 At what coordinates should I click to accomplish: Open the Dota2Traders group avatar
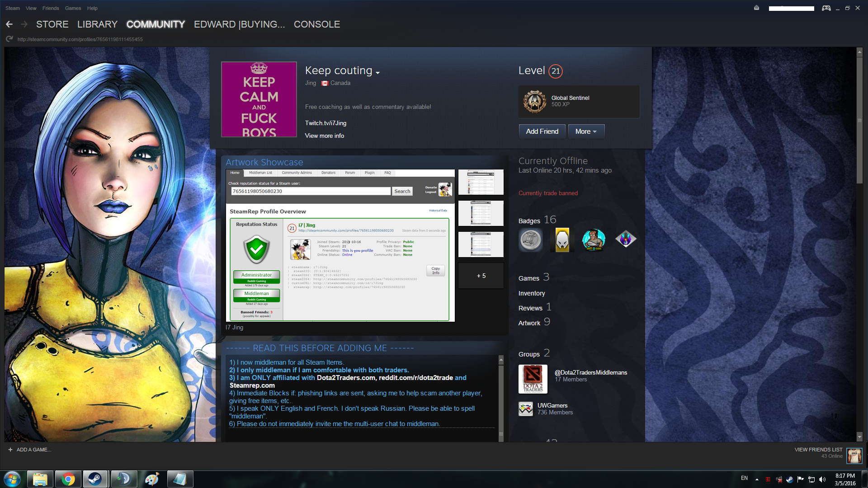[x=533, y=379]
